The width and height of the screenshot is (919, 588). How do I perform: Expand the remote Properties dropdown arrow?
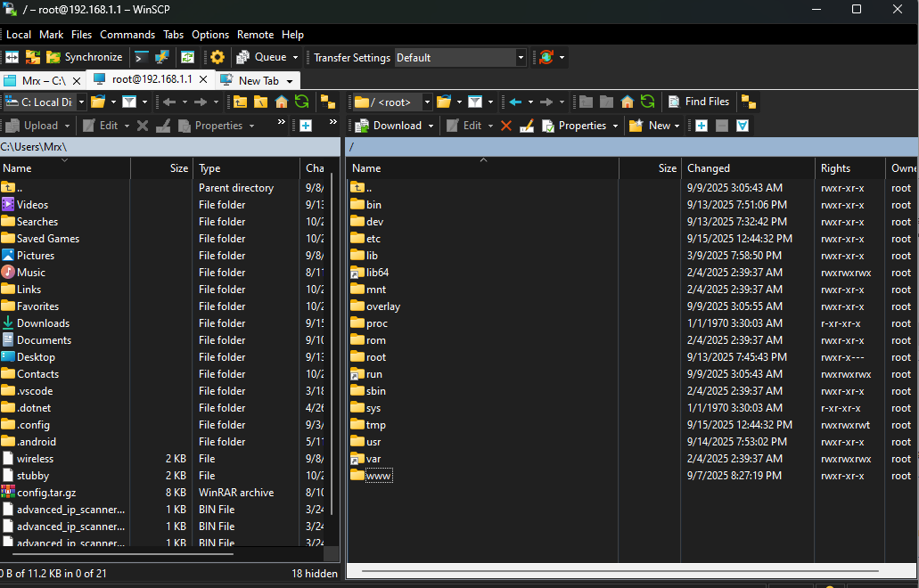(615, 126)
